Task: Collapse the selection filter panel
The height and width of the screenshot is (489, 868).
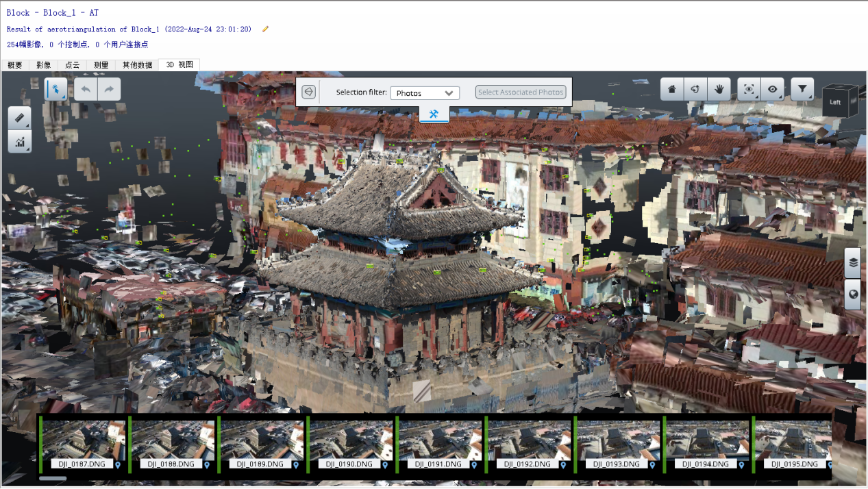Action: 308,92
